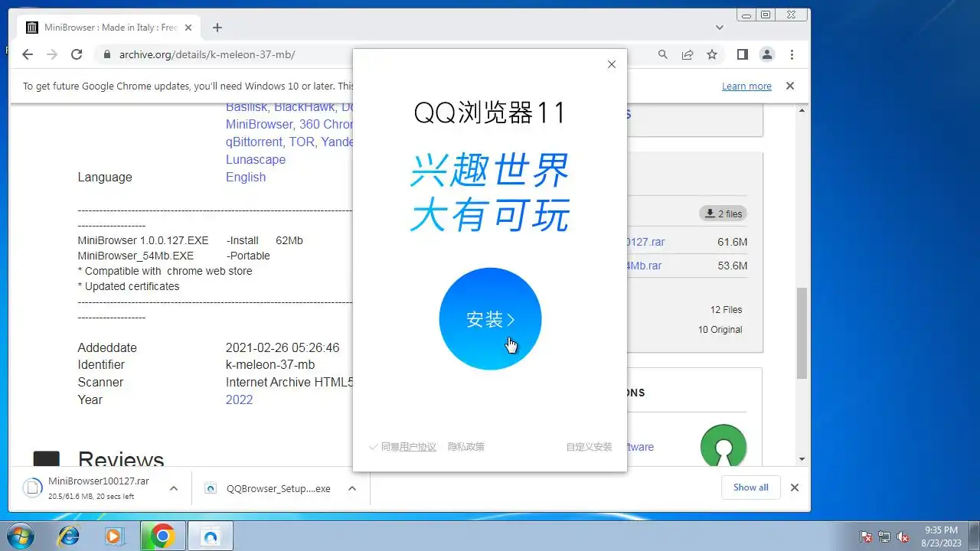980x551 pixels.
Task: Click the page scrollbar up arrow
Action: point(802,110)
